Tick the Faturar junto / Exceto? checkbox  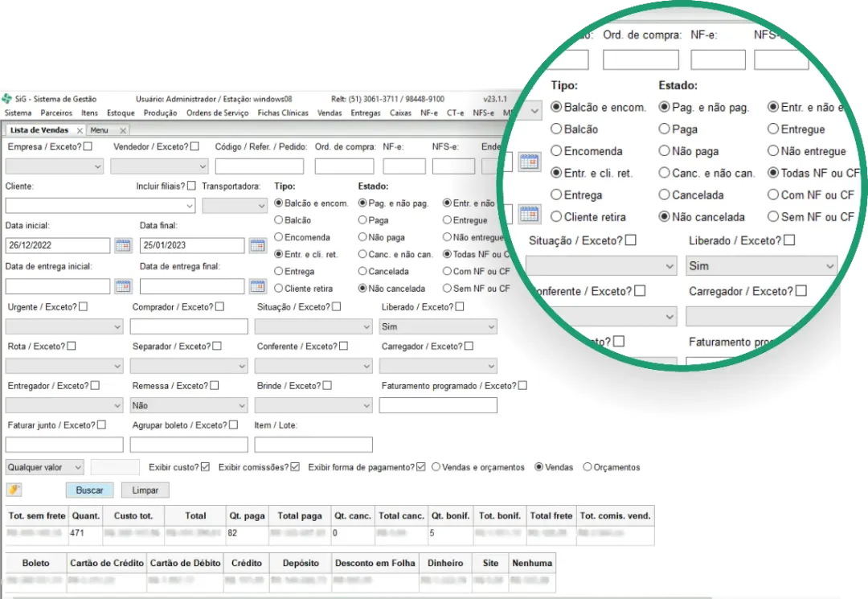coord(101,425)
